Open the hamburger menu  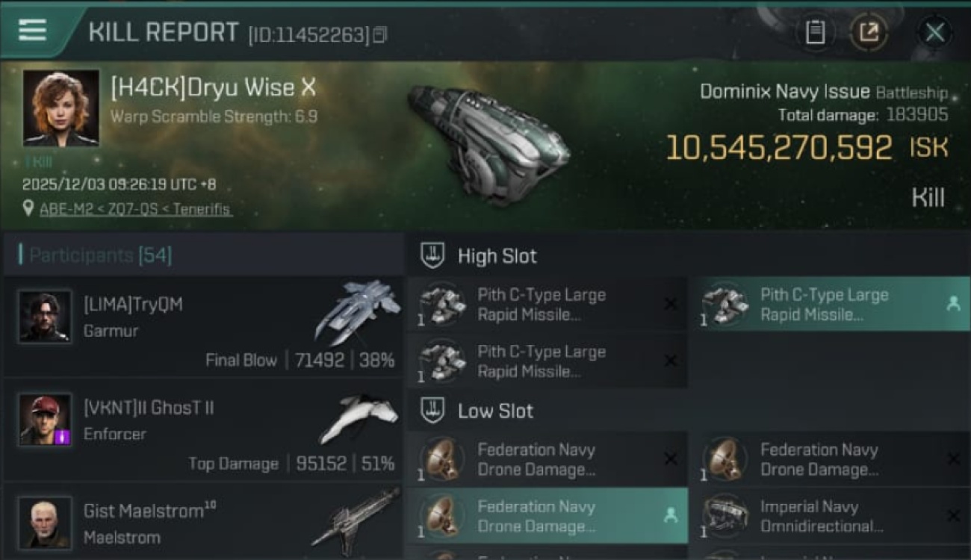[x=32, y=31]
